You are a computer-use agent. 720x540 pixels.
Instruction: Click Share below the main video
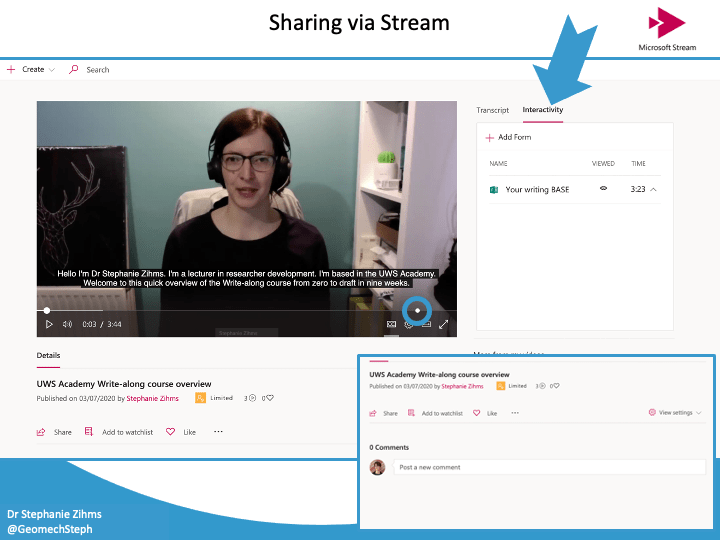62,432
